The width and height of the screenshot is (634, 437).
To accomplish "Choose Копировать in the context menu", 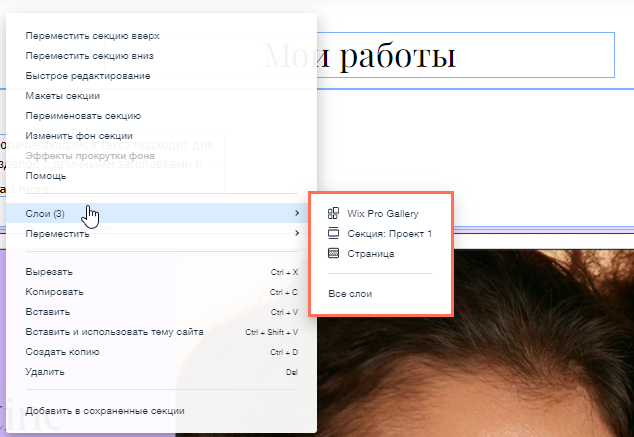I will click(x=161, y=292).
